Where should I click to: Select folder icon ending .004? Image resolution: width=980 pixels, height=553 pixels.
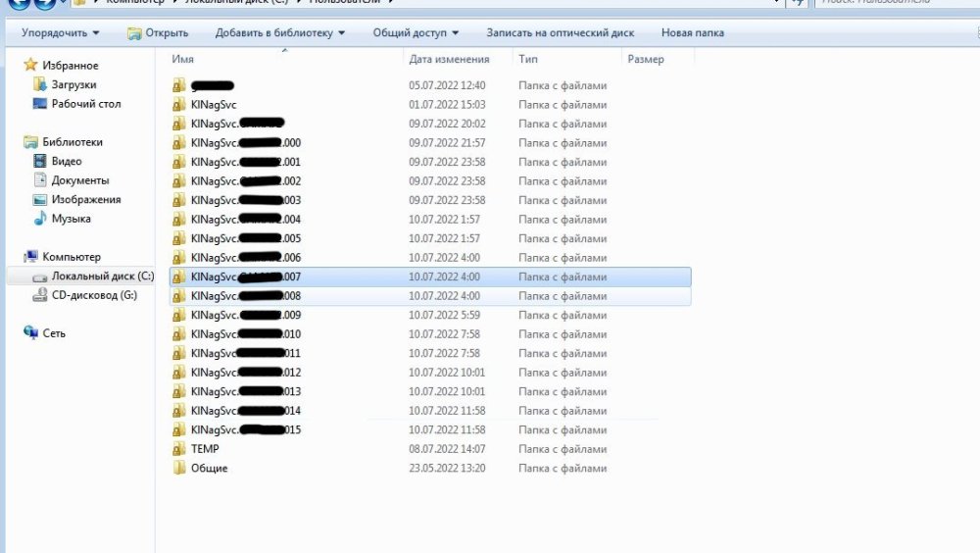tap(179, 219)
